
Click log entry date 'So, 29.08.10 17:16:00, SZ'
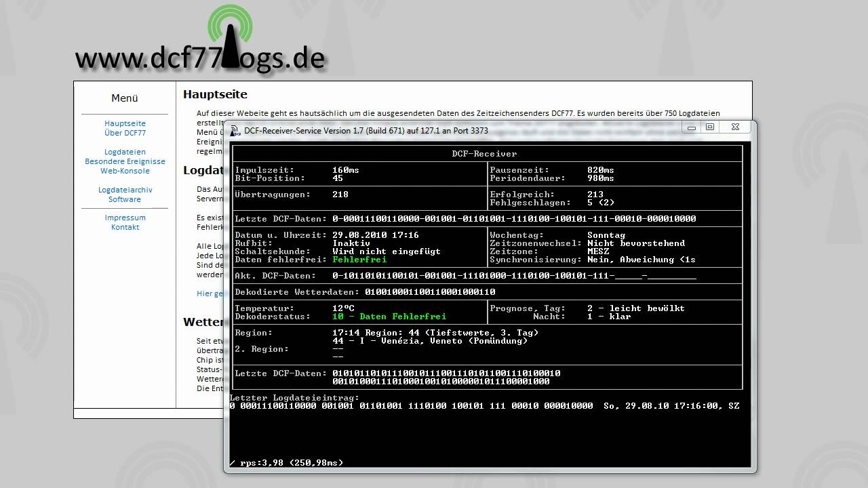[x=671, y=406]
